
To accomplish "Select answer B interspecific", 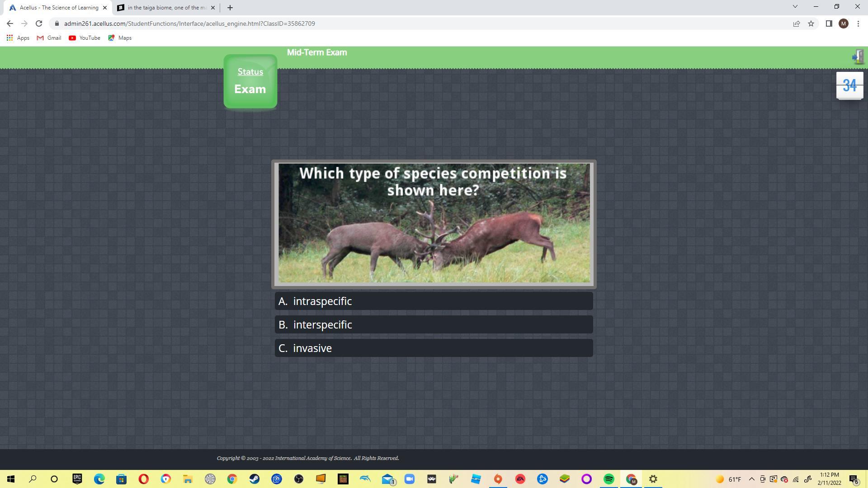I will [x=434, y=324].
